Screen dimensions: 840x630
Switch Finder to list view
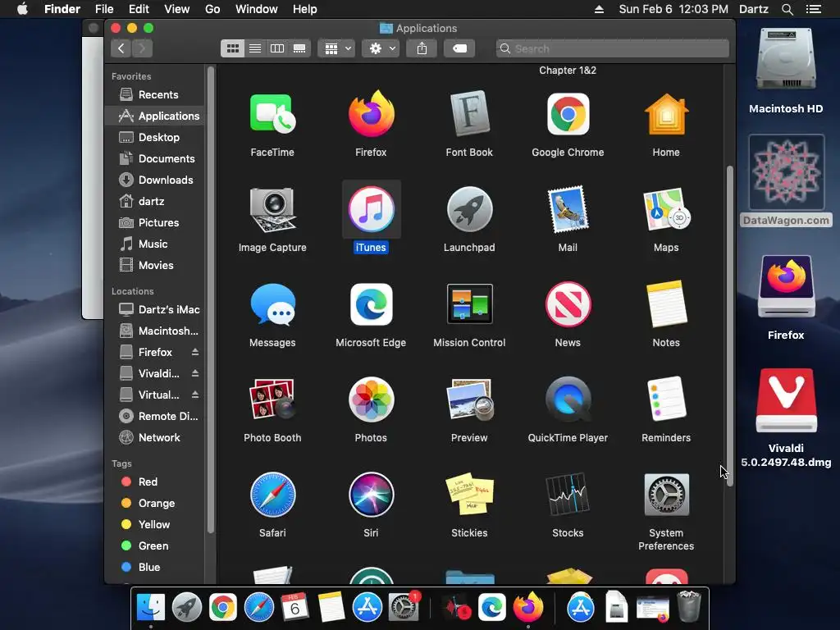[x=255, y=48]
